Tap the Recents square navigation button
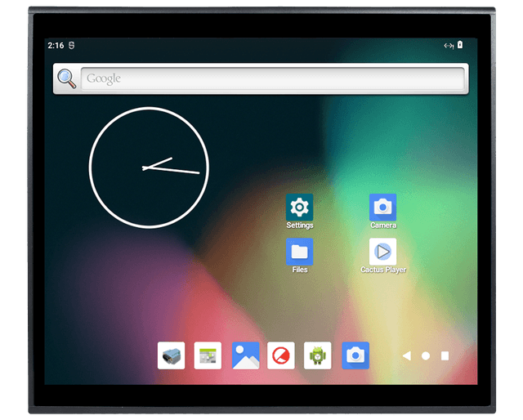The height and width of the screenshot is (420, 523). click(x=445, y=356)
